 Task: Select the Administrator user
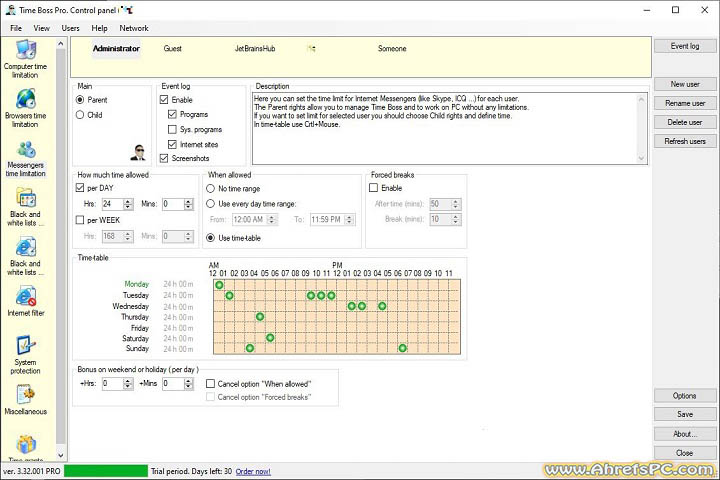point(116,49)
